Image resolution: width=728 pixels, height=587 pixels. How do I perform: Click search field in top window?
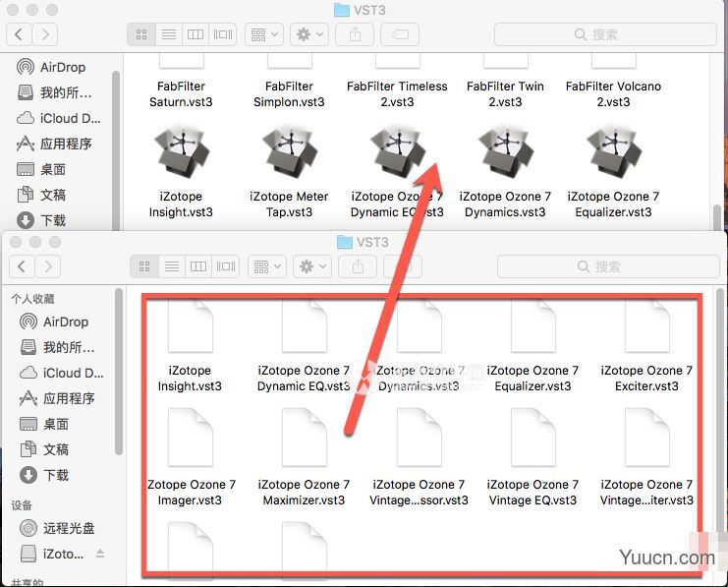click(605, 34)
